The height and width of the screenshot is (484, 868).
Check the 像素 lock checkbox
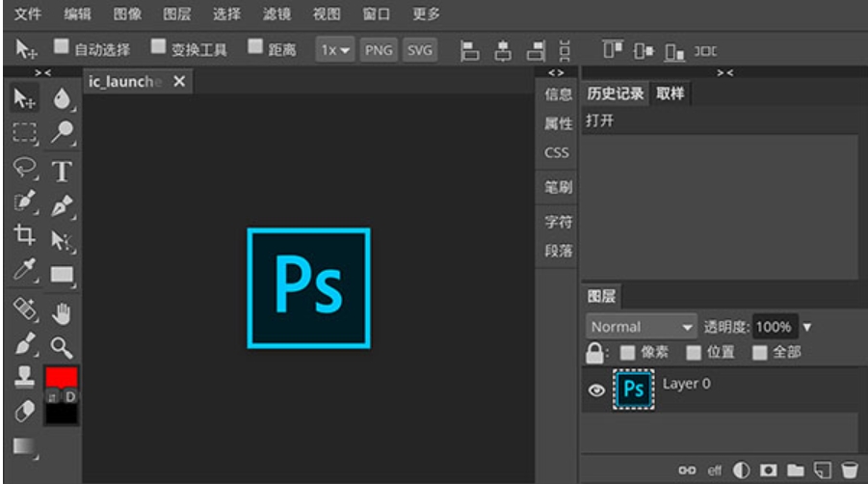[627, 352]
